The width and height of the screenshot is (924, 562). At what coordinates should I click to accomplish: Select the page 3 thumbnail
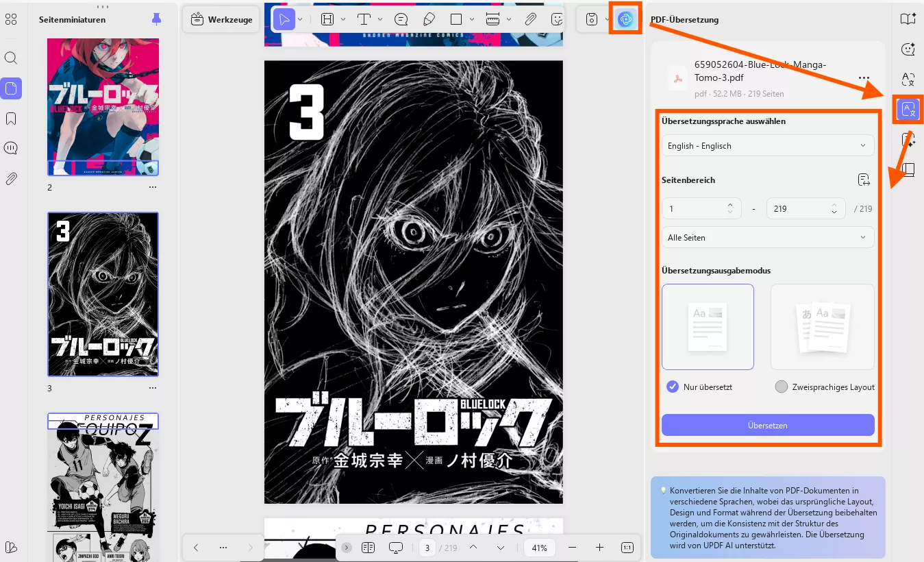pyautogui.click(x=103, y=294)
